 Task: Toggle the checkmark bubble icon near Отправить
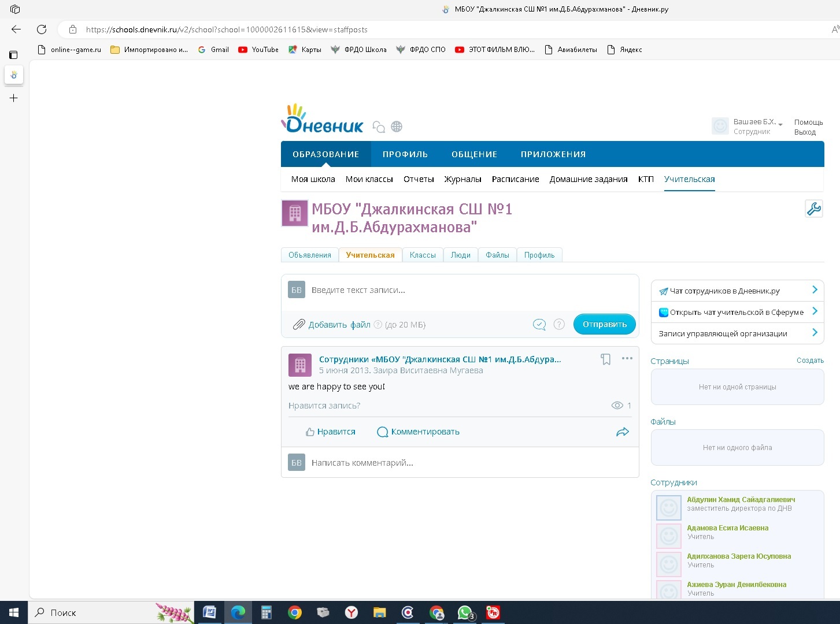point(539,325)
